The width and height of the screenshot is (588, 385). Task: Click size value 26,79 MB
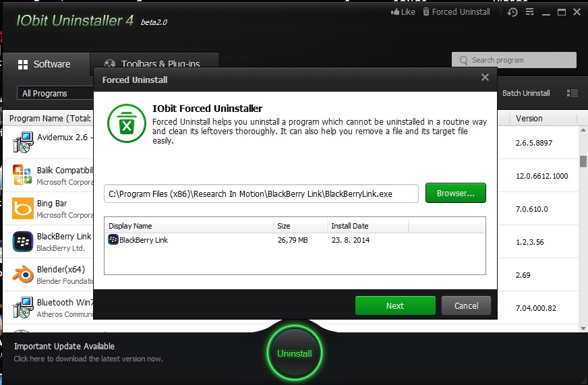[x=293, y=240]
